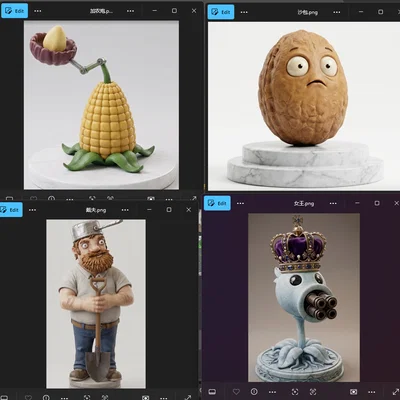Viewport: 400px width, 400px height.
Task: Minimize the 女王.png window
Action: pyautogui.click(x=357, y=203)
